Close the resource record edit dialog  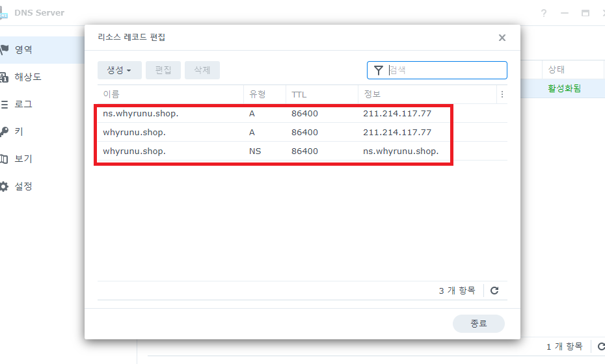coord(502,38)
